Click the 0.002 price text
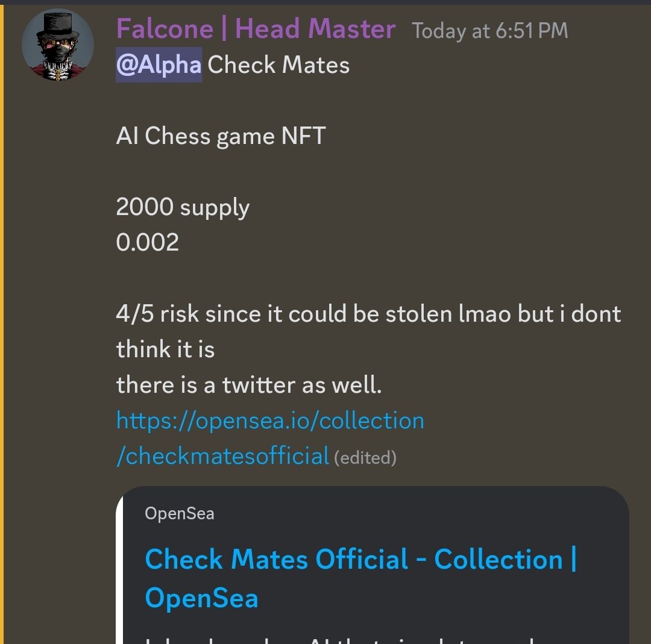 point(148,242)
